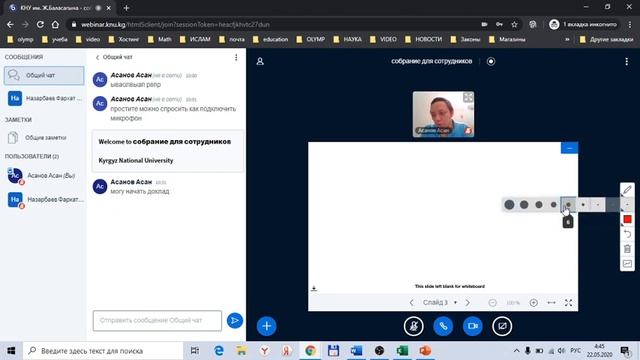
Task: Open main session options menu
Action: (x=627, y=61)
